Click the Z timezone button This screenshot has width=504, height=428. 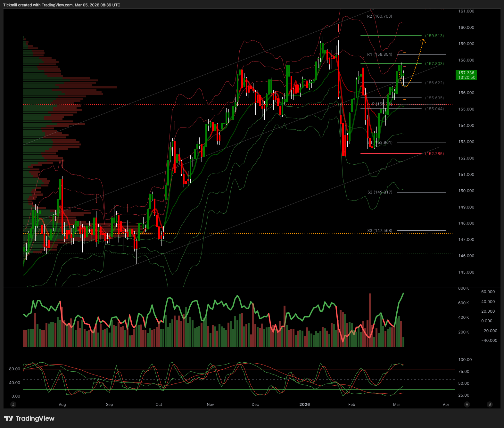[13, 404]
